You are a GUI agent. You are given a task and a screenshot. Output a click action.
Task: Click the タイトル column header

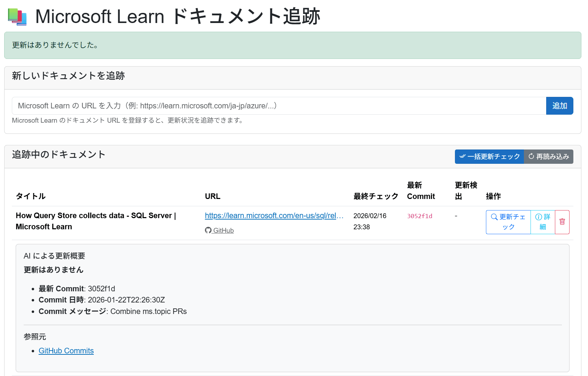(31, 196)
